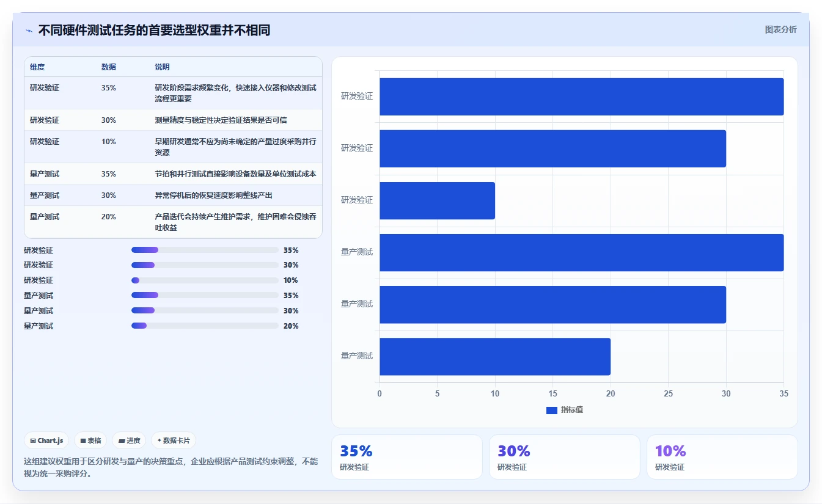Click the 研发验证 30% progress bar
822x504 pixels.
click(205, 265)
